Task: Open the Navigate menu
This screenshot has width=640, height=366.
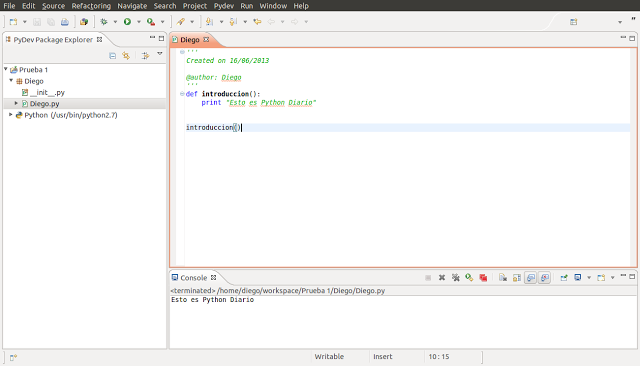Action: pos(132,6)
